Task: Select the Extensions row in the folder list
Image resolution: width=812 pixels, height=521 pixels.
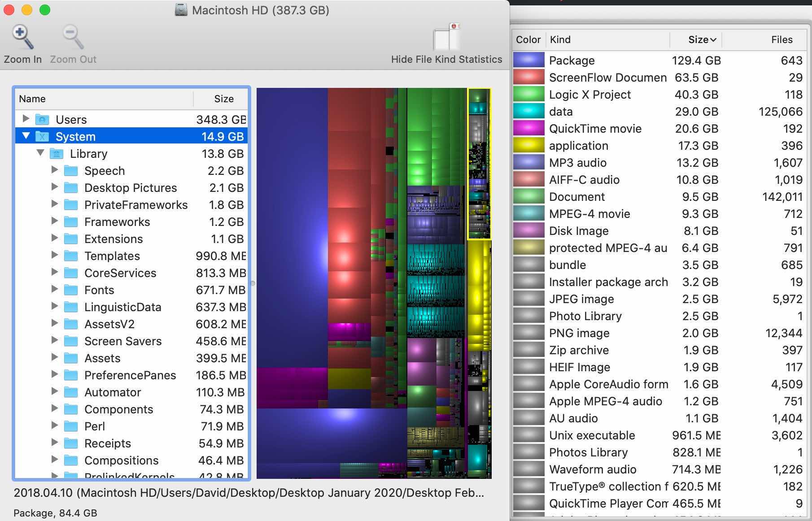Action: tap(114, 239)
